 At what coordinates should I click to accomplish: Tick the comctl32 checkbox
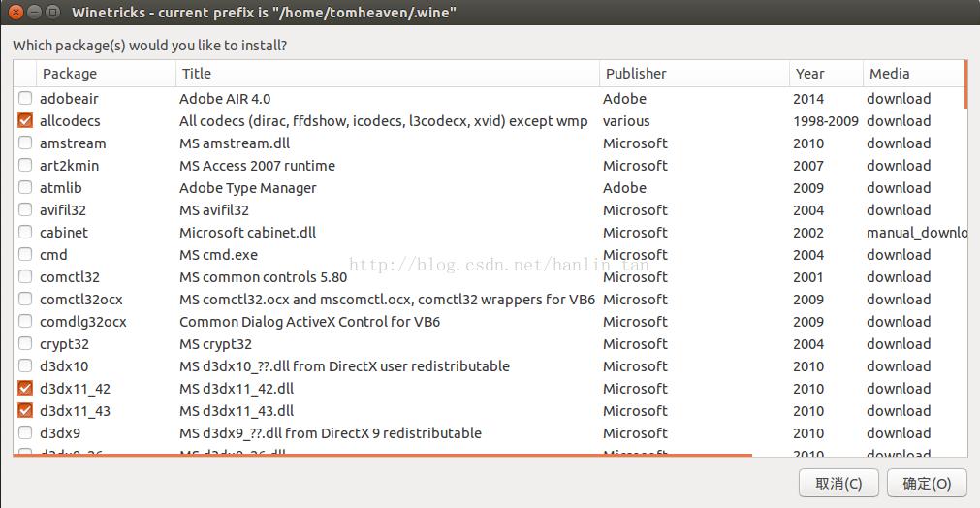(25, 277)
